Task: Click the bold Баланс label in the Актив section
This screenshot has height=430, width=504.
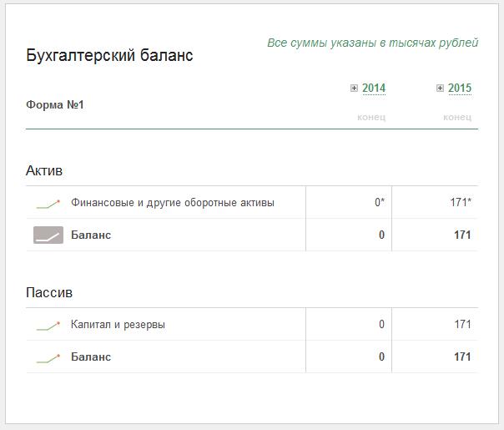Action: [x=91, y=235]
